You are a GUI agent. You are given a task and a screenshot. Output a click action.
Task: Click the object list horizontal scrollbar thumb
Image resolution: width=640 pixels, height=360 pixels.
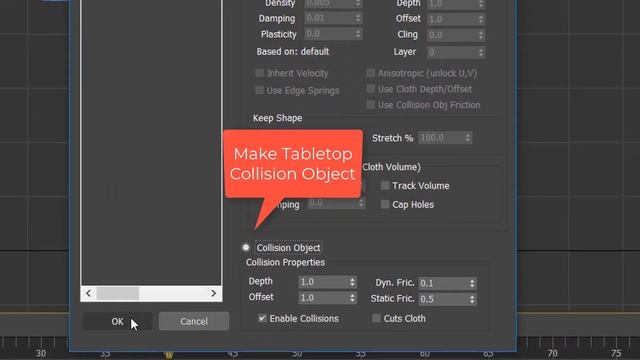(x=118, y=293)
